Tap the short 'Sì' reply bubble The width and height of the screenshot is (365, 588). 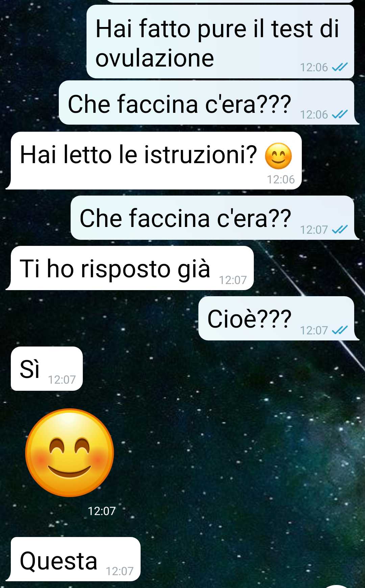(x=47, y=368)
